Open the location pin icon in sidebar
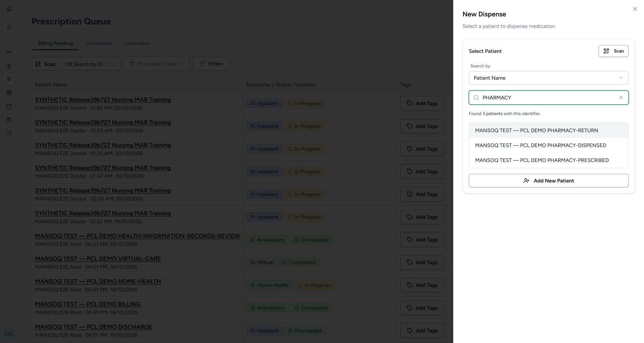 click(9, 28)
